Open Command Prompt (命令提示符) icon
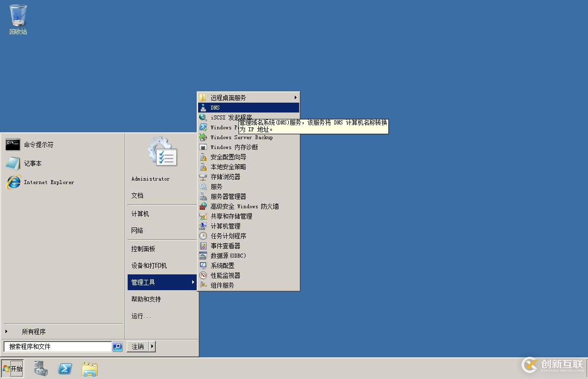This screenshot has width=588, height=379. [13, 145]
